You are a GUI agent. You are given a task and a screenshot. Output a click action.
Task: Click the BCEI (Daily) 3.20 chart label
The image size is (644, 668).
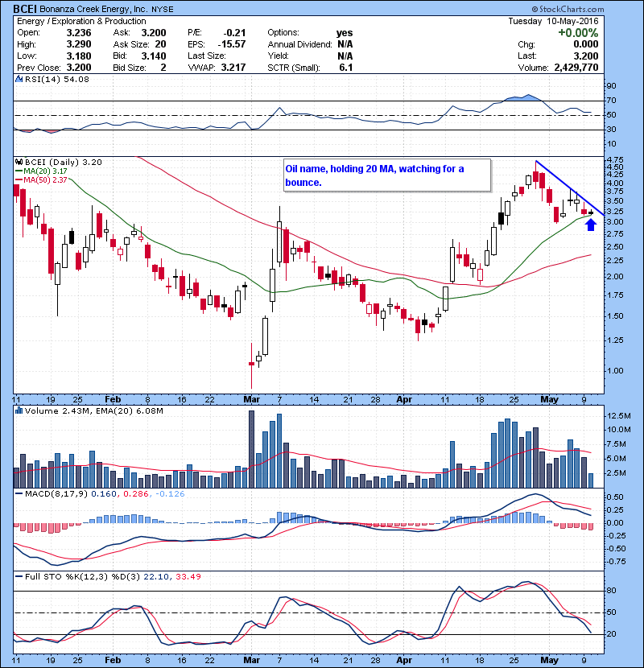tap(64, 162)
